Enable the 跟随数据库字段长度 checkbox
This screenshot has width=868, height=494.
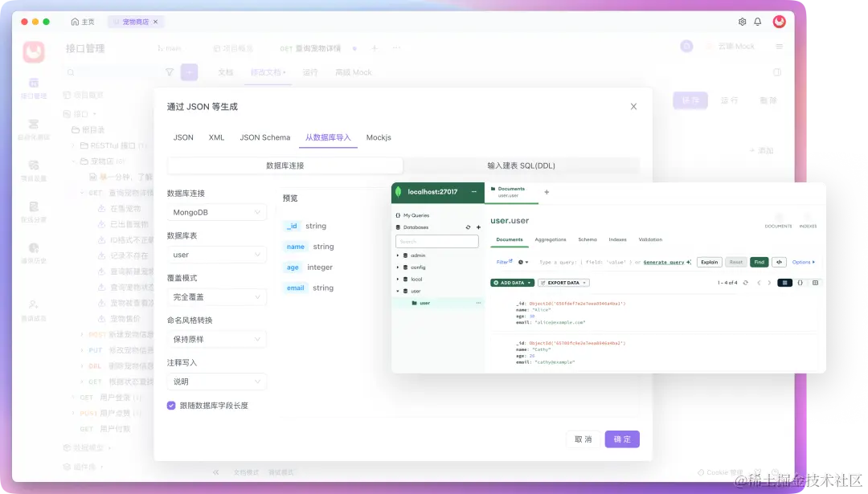170,406
